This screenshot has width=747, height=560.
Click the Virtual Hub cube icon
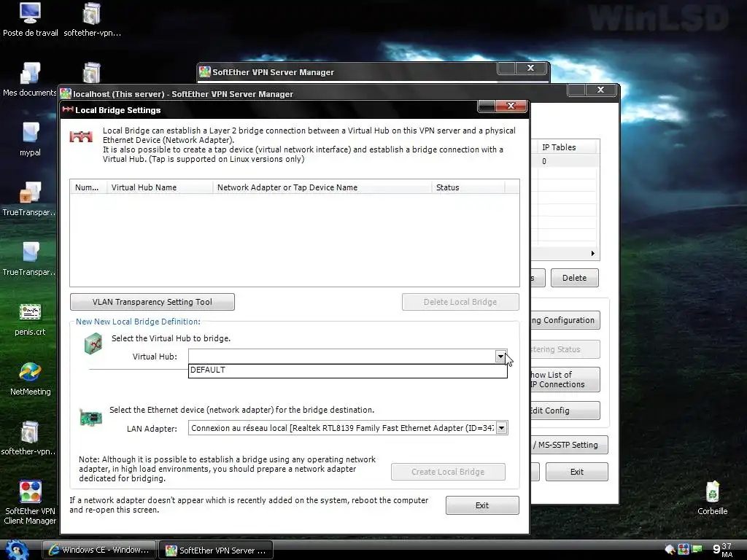pos(93,344)
